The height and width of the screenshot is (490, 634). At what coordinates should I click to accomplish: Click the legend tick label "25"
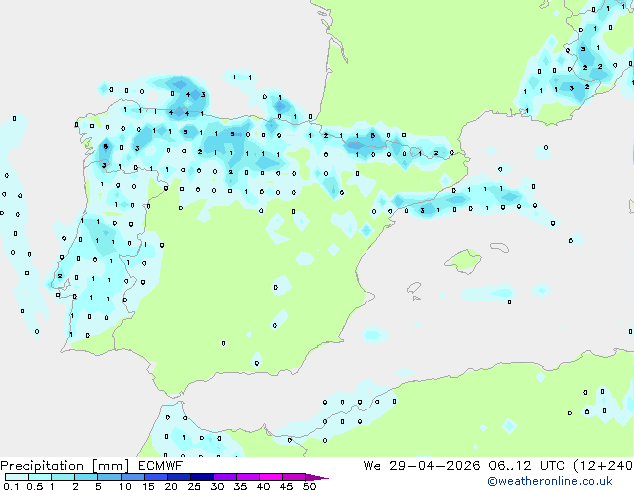pos(194,486)
